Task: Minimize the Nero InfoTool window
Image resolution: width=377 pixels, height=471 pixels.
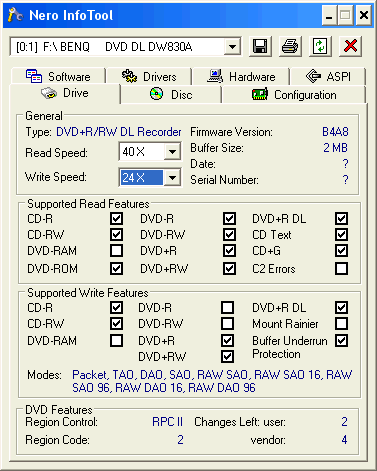Action: coord(329,15)
